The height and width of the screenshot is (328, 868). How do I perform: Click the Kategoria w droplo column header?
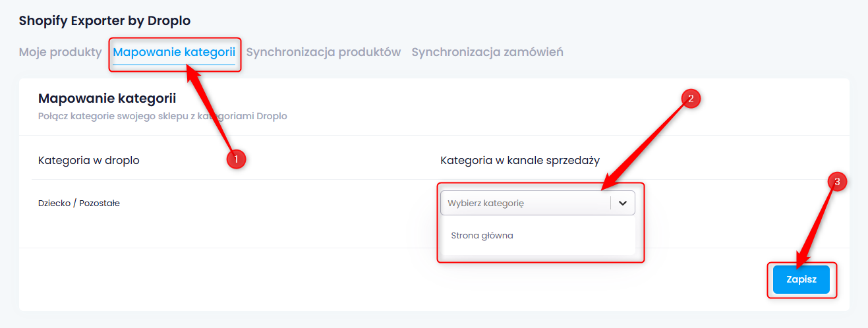click(x=89, y=160)
